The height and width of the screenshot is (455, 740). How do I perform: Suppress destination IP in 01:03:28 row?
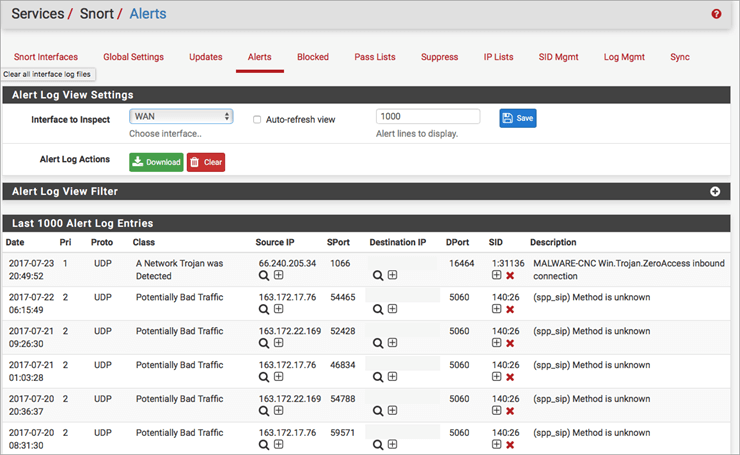tap(393, 377)
